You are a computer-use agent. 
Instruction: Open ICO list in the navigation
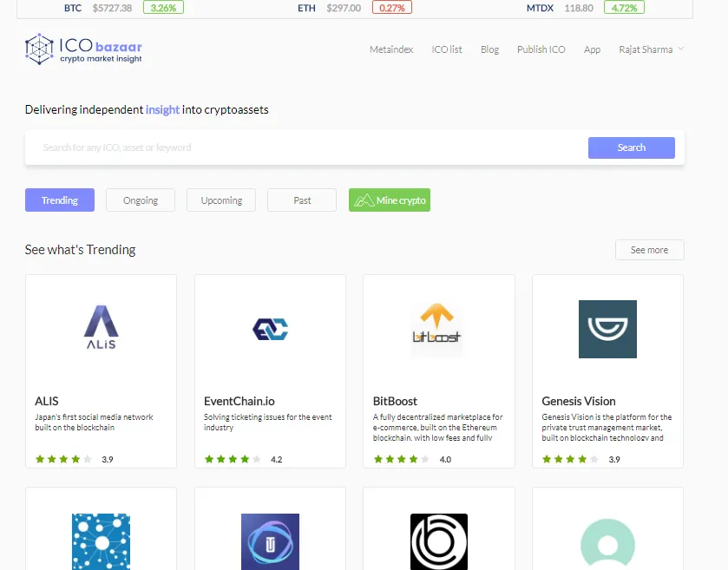pos(447,49)
